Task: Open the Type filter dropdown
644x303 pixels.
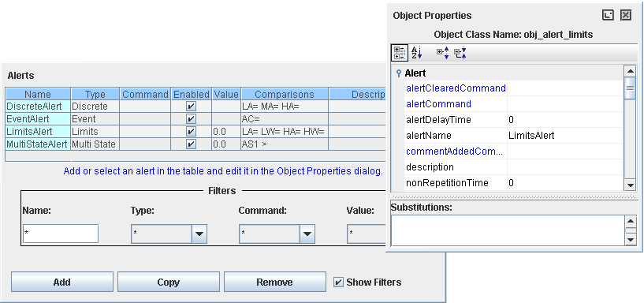Action: (x=199, y=234)
